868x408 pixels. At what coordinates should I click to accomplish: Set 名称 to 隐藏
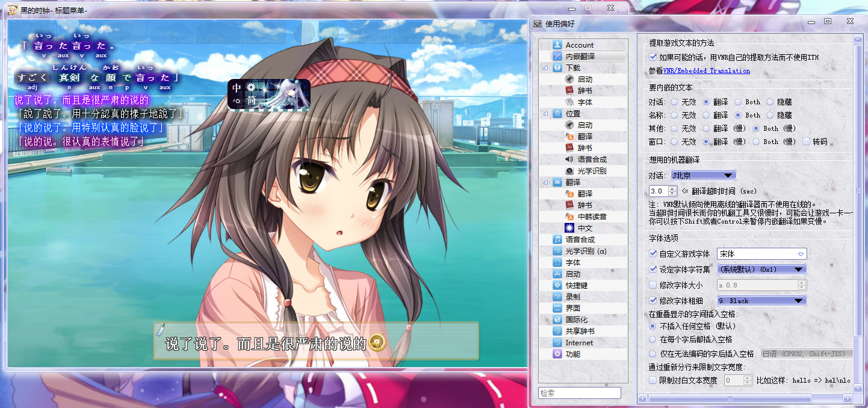(x=770, y=115)
